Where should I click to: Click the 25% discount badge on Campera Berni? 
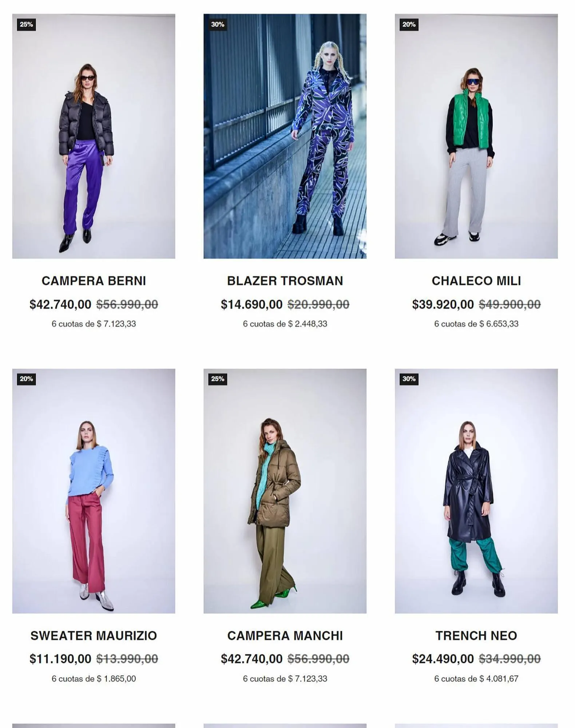coord(26,24)
